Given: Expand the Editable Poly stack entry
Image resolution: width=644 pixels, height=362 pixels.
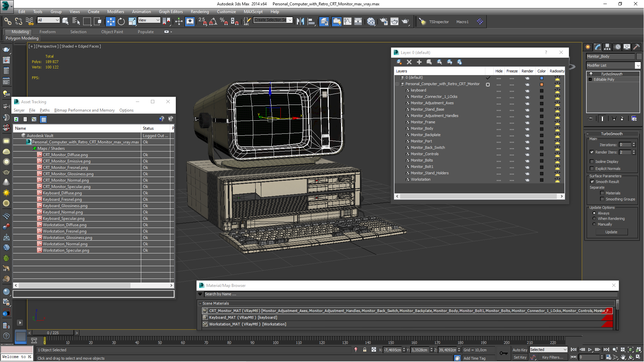Looking at the screenshot, I should click(590, 79).
